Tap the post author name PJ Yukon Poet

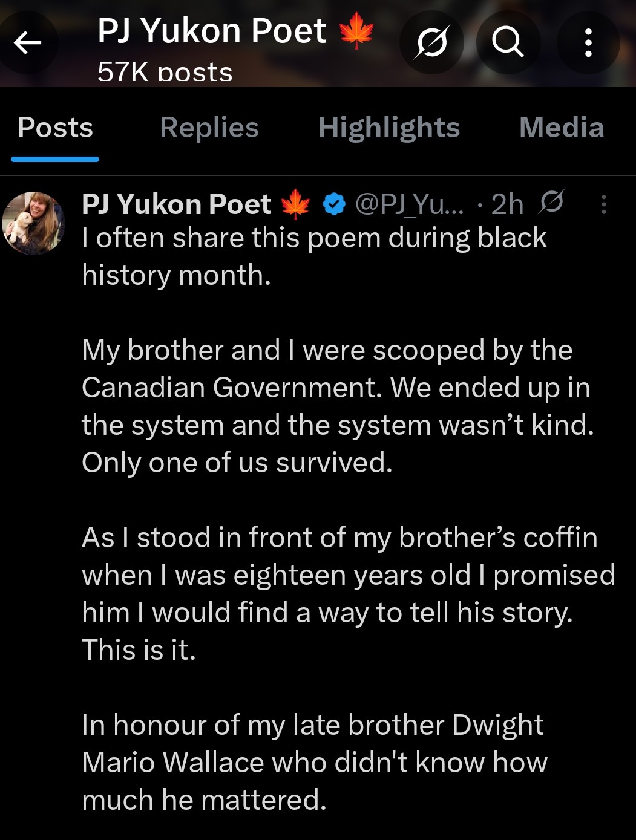(176, 204)
